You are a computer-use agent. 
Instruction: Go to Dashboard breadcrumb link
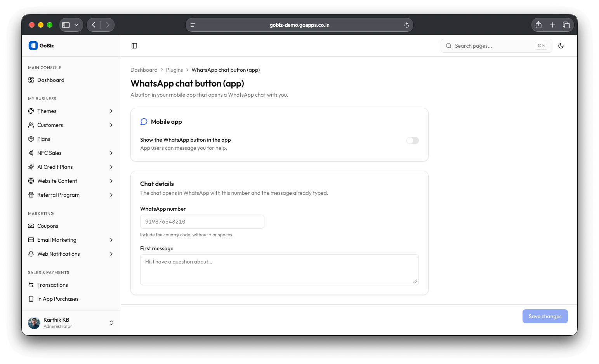[144, 70]
